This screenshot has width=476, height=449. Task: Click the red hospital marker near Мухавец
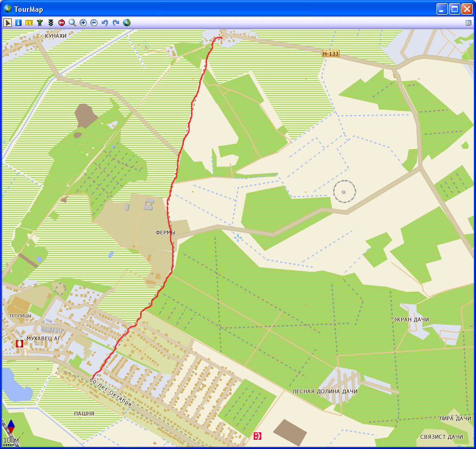tap(19, 344)
